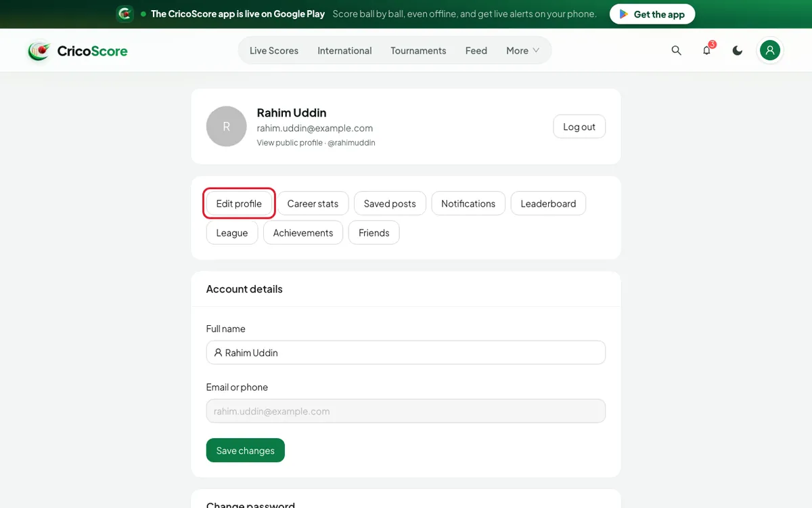Open the search icon

click(x=676, y=51)
